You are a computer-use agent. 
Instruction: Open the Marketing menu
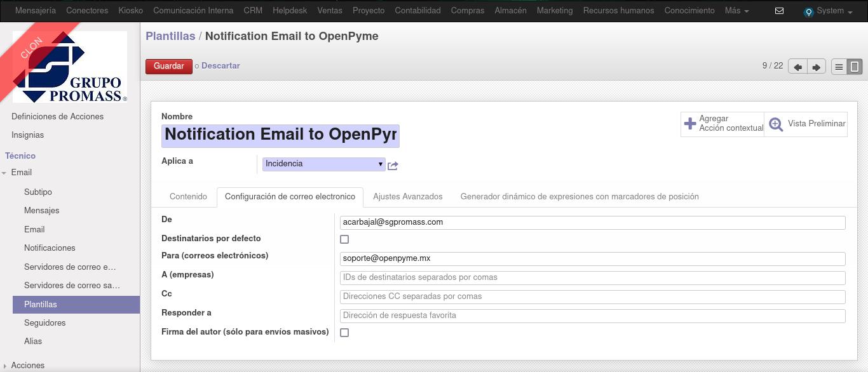[x=555, y=11]
